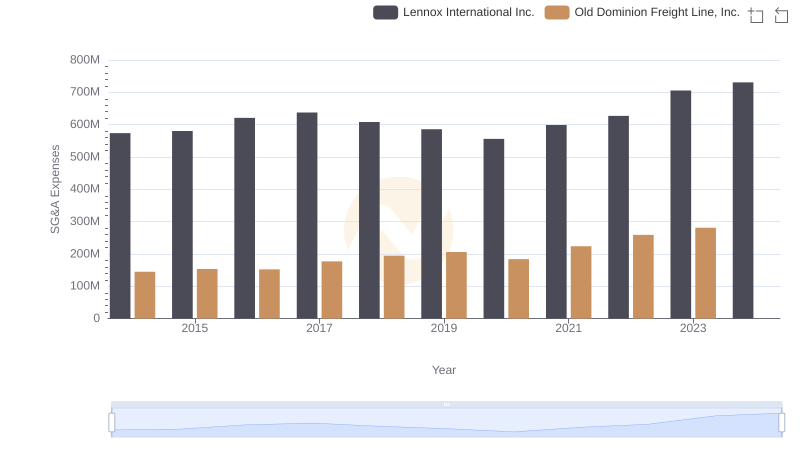Toggle the Old Dominion Freight Line legend entry
The image size is (800, 461).
[x=642, y=12]
